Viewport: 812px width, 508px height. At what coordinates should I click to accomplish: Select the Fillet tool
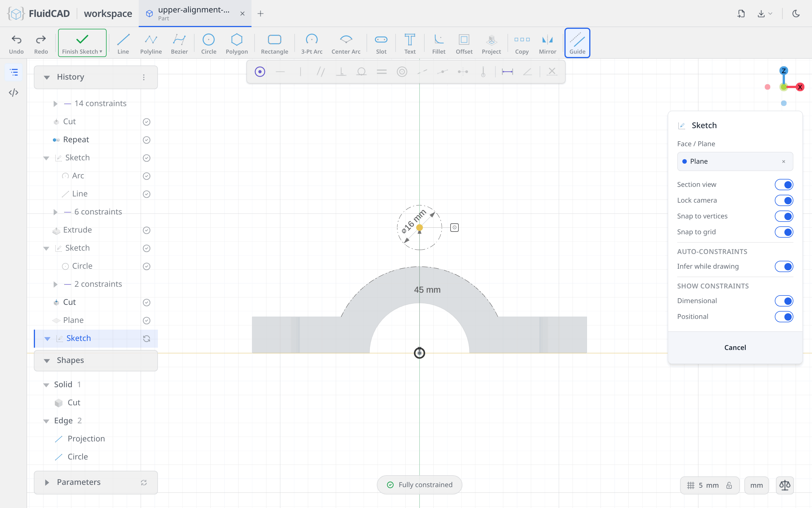pos(438,43)
